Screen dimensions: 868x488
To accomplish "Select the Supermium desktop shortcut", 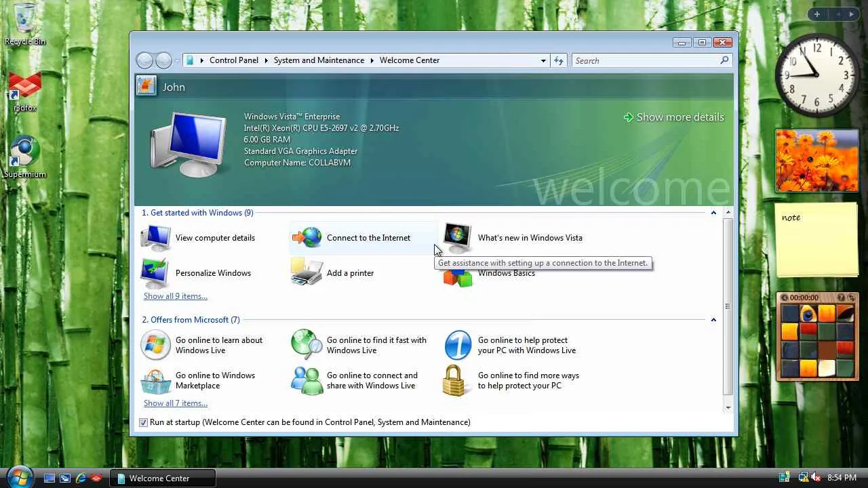I will 25,158.
